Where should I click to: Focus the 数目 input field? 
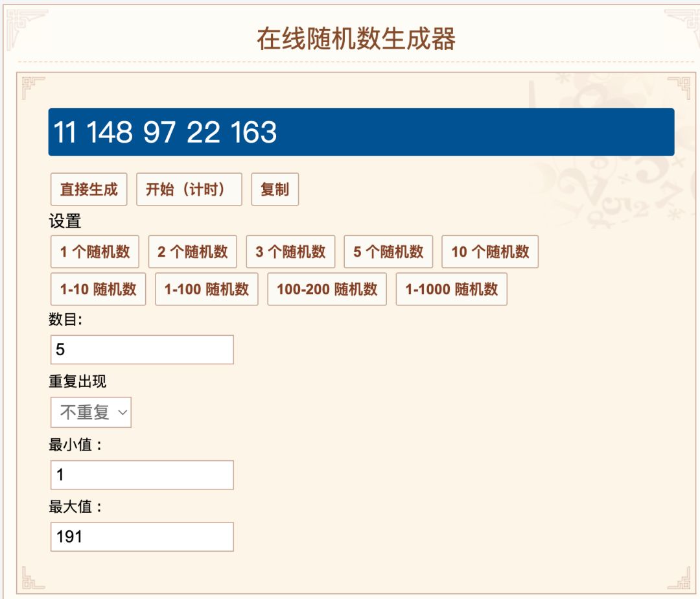(142, 349)
